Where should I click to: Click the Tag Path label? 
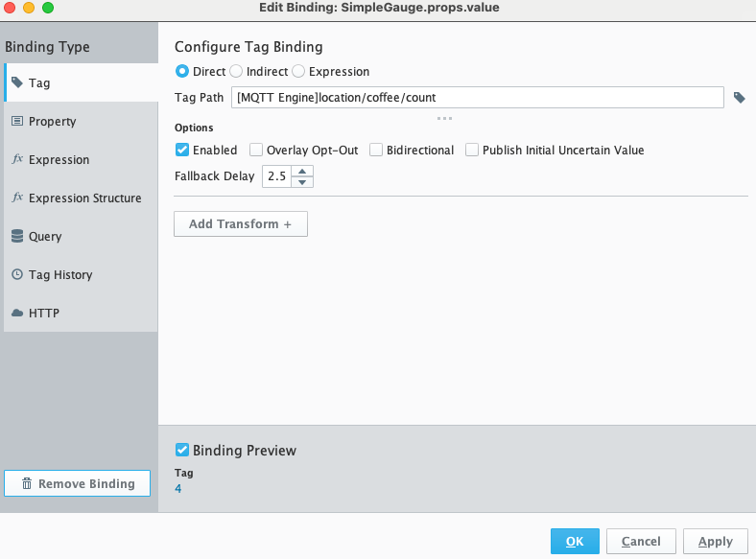pos(200,98)
